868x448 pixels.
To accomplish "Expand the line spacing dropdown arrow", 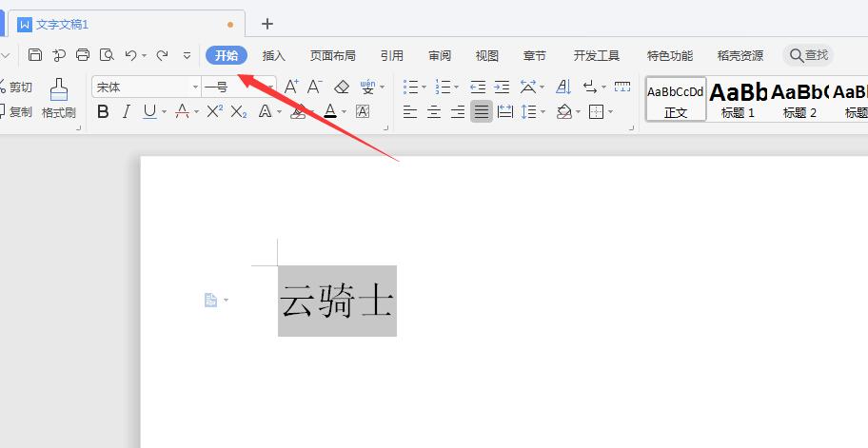I will pos(543,112).
